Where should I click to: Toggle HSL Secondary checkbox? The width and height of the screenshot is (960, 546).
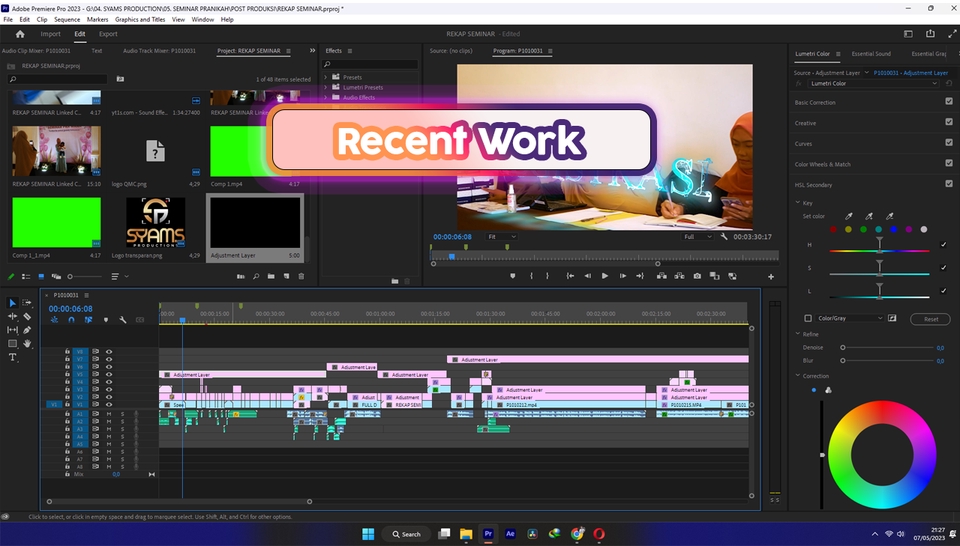click(x=948, y=184)
